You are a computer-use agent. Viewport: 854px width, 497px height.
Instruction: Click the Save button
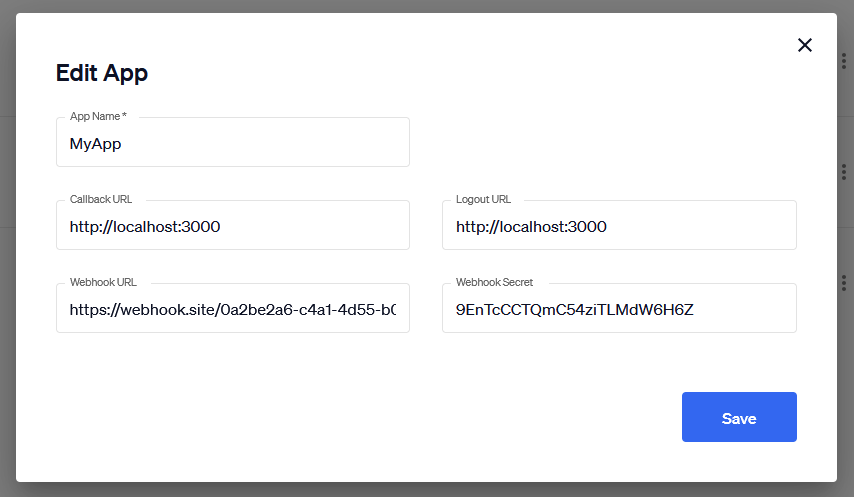coord(739,417)
